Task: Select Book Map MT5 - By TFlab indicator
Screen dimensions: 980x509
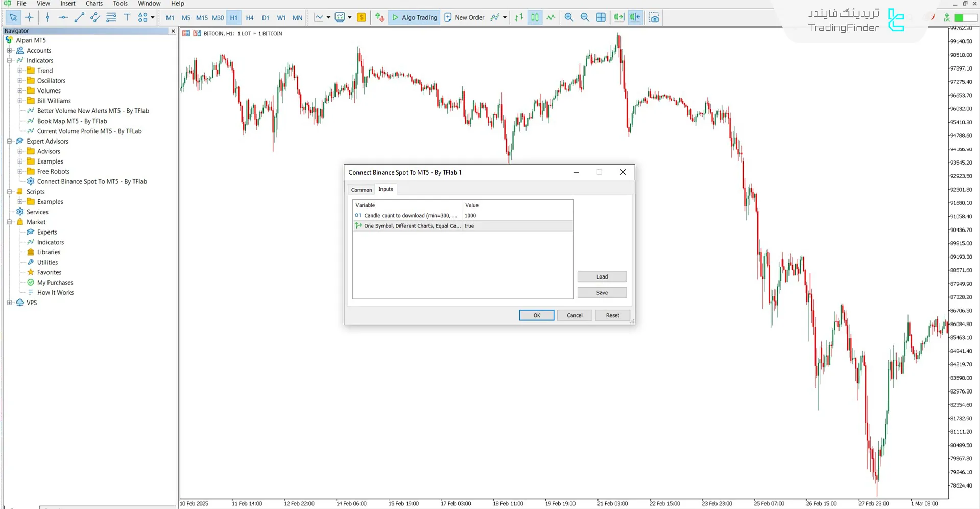Action: [x=72, y=121]
